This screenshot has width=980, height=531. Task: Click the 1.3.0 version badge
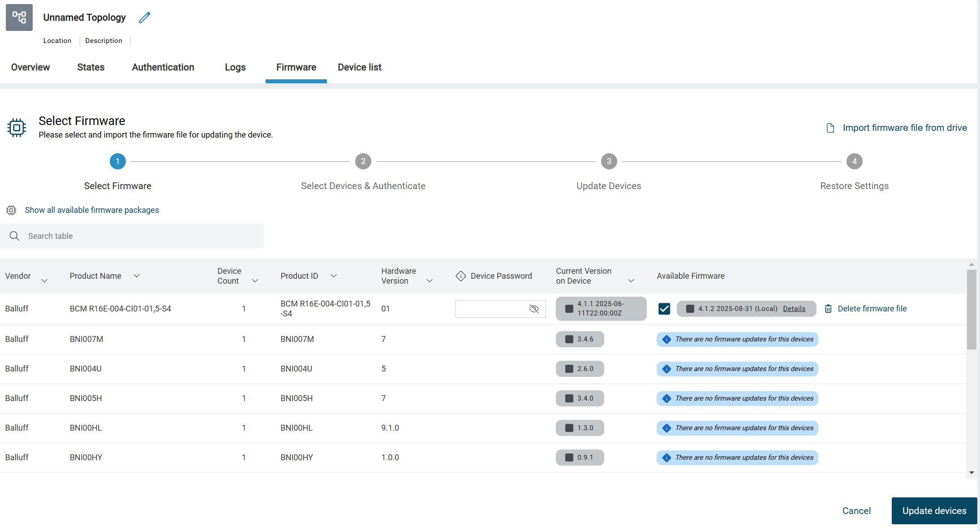[x=580, y=428]
